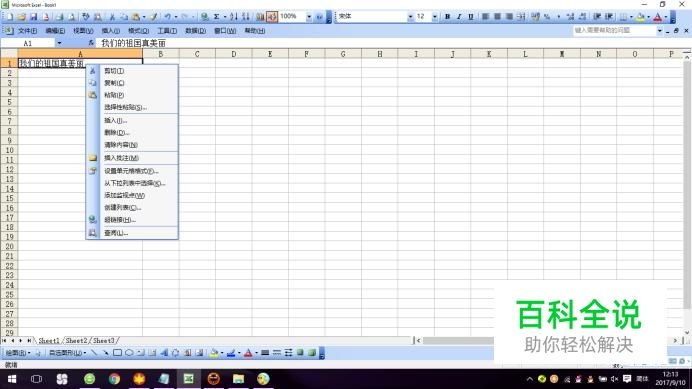Toggle Center alignment

coord(497,17)
